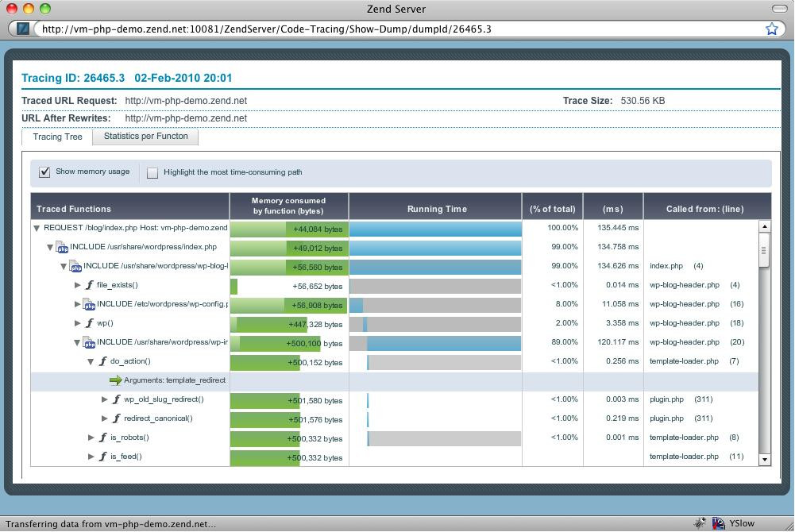Switch to Statistics per Function tab

coord(145,137)
